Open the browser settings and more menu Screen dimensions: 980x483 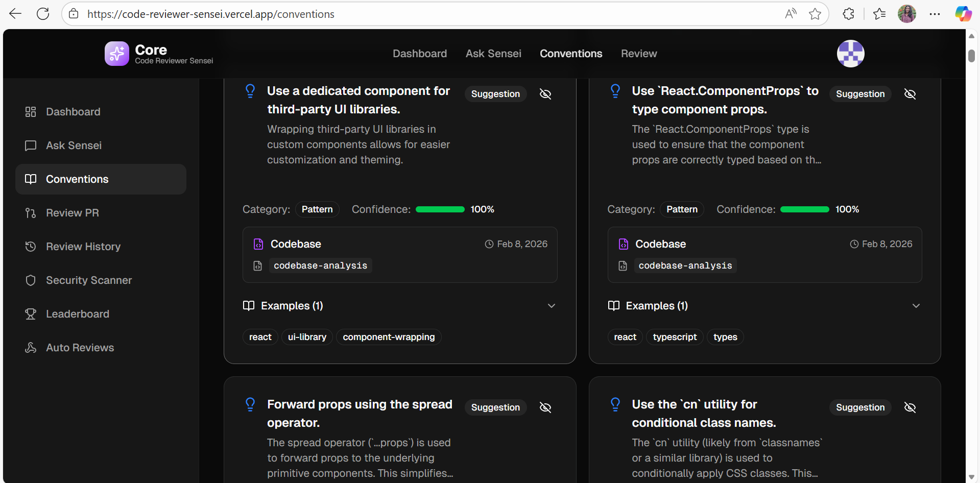click(x=935, y=14)
